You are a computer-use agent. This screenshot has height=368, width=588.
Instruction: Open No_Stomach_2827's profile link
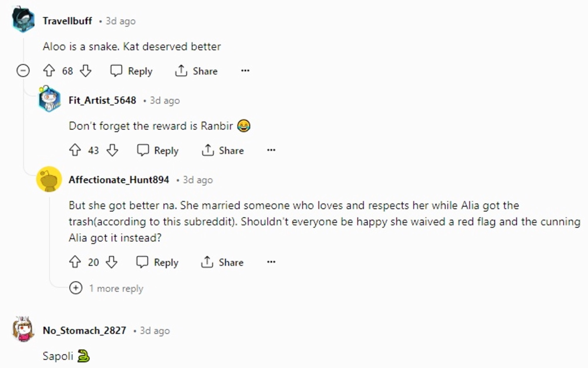[x=84, y=331]
